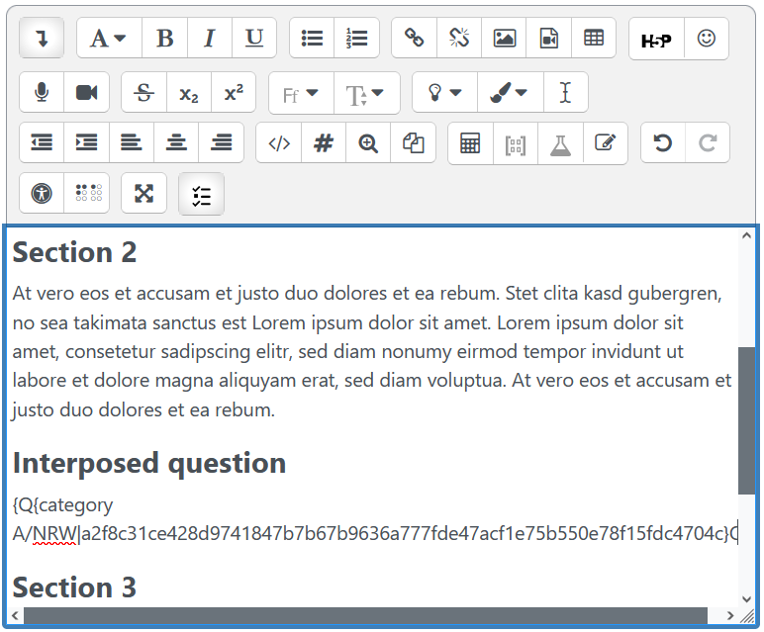Image resolution: width=764 pixels, height=632 pixels.
Task: Toggle strikethrough formatting
Action: (x=144, y=93)
